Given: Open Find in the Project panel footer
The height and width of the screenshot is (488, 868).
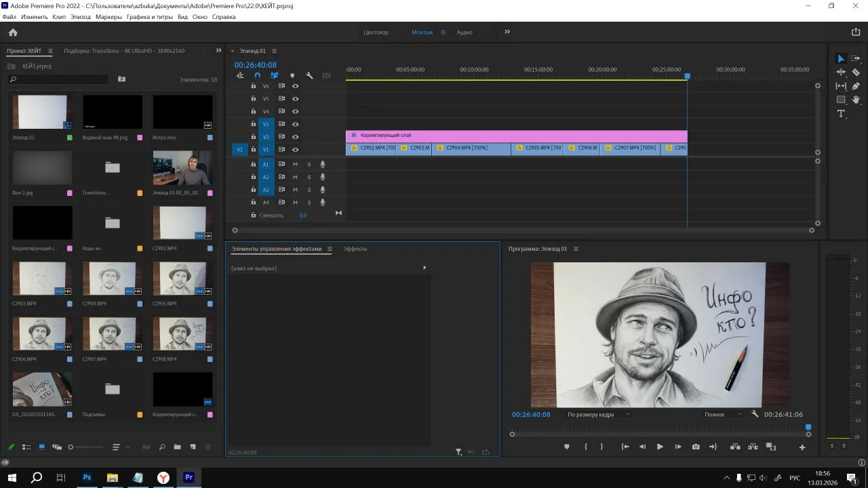Looking at the screenshot, I should point(162,447).
